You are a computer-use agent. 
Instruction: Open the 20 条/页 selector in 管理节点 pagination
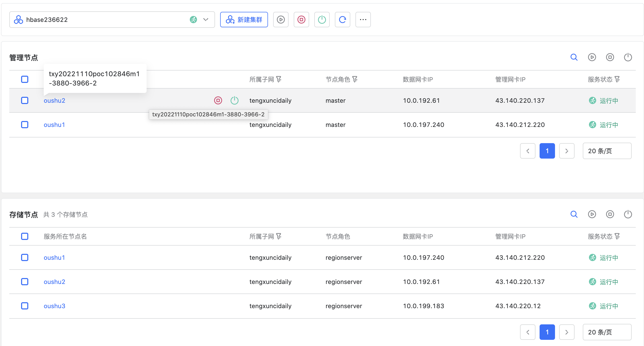(607, 151)
